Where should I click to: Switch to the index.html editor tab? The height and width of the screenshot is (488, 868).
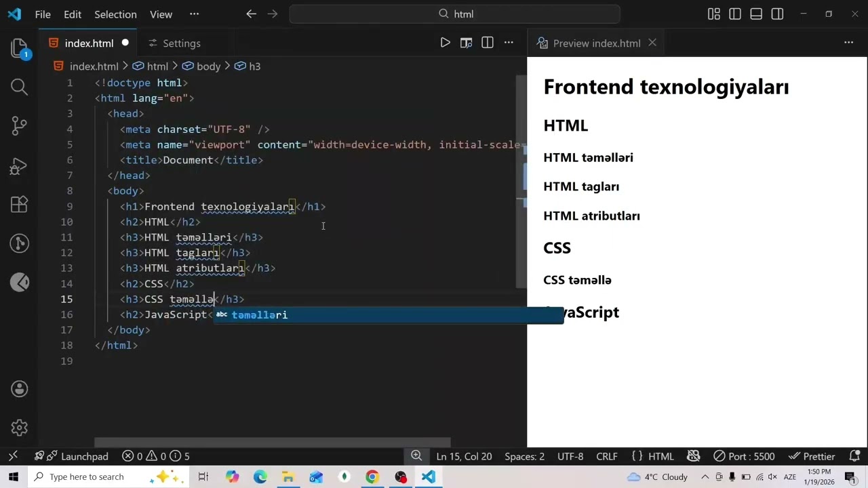coord(89,43)
